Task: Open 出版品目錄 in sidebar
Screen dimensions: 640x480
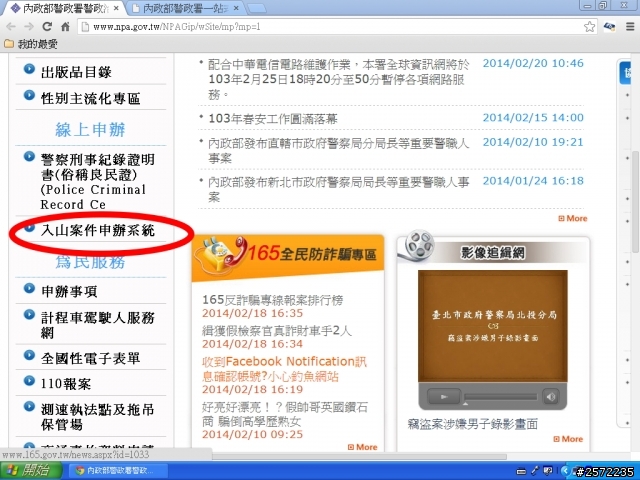Action: click(x=76, y=73)
